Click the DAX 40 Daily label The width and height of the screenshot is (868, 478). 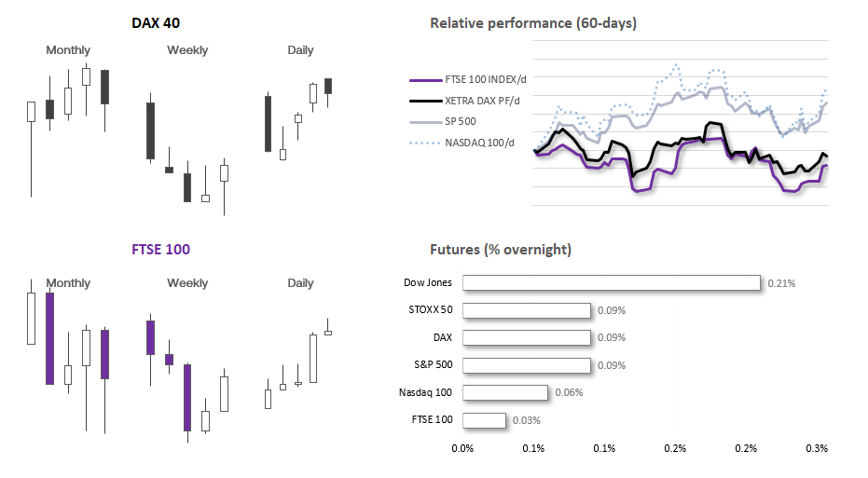pyautogui.click(x=300, y=50)
